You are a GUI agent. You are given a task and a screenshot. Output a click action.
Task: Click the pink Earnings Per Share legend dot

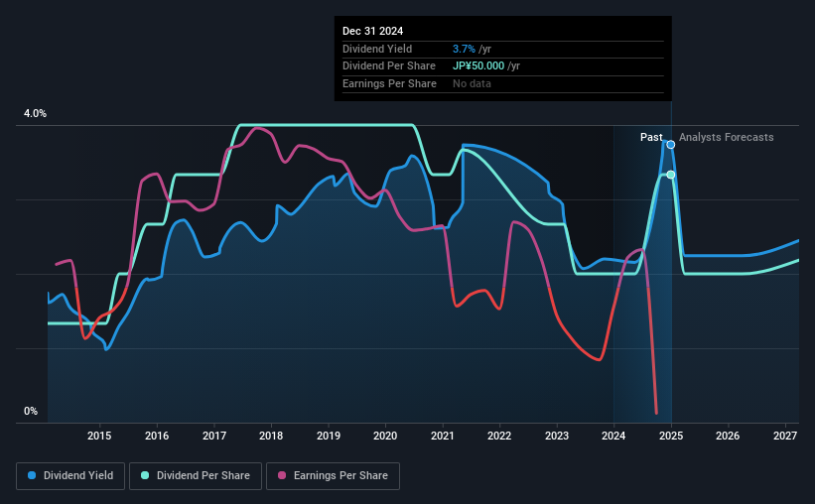[x=282, y=475]
